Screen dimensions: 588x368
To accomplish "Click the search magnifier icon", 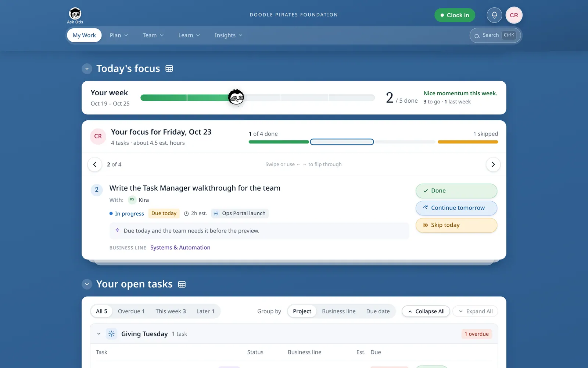I will point(477,36).
